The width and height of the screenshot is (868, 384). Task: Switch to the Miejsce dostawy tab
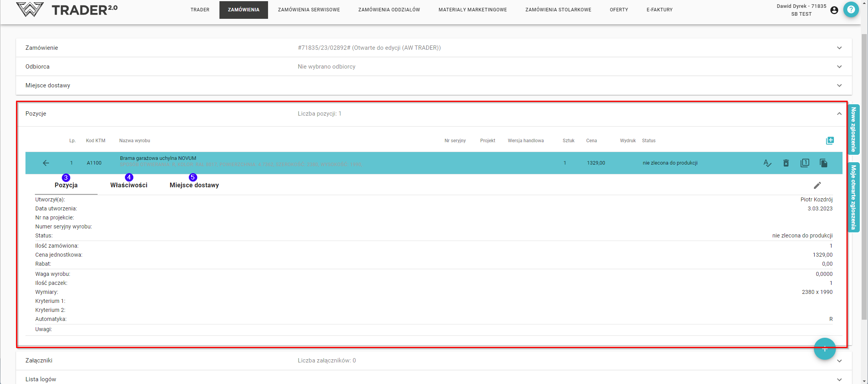[194, 185]
